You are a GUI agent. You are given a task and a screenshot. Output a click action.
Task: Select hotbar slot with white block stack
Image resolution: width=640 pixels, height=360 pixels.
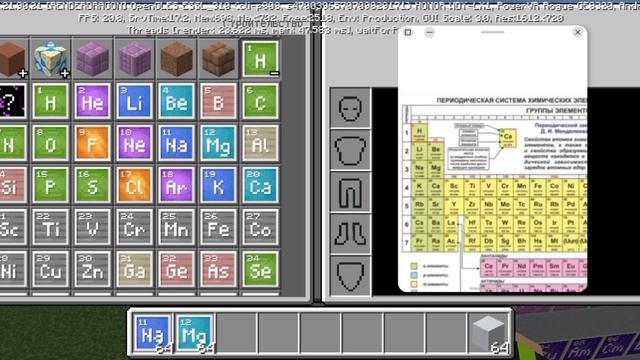[x=489, y=333]
